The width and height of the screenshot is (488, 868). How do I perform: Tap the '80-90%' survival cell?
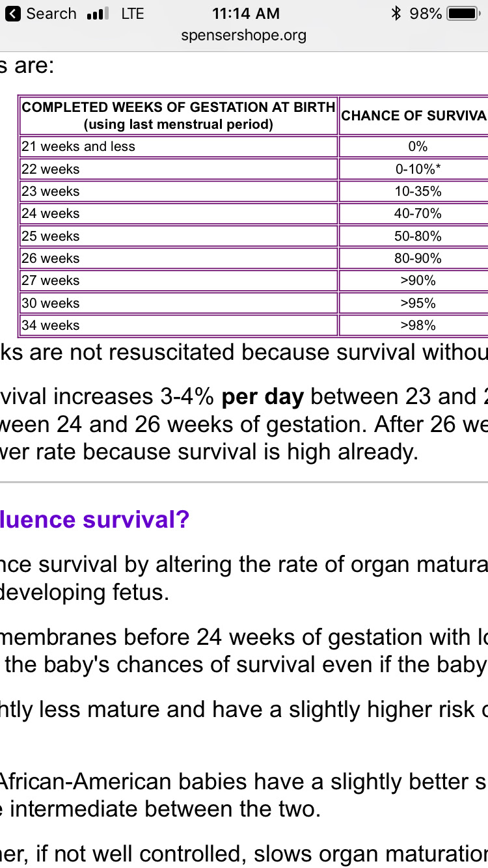tap(418, 258)
